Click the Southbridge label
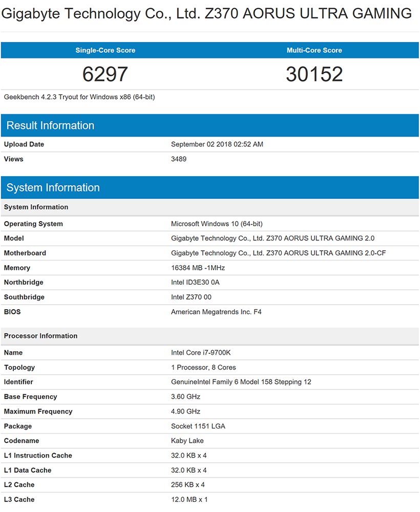Viewport: 420px width, 512px height. [24, 297]
